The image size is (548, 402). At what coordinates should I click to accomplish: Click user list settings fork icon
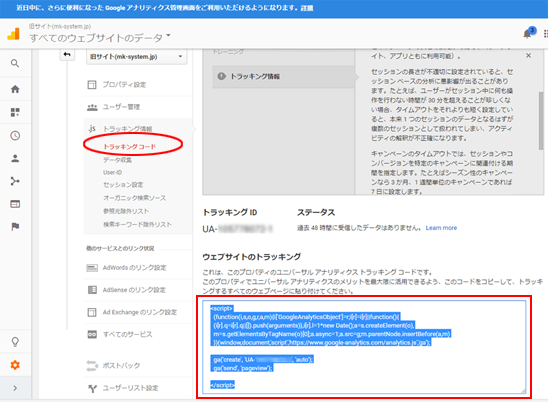coord(92,388)
